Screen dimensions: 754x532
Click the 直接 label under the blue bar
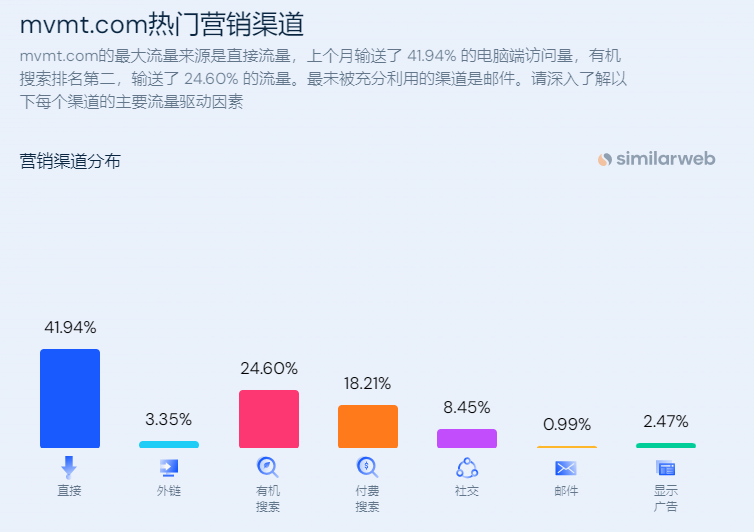click(69, 491)
